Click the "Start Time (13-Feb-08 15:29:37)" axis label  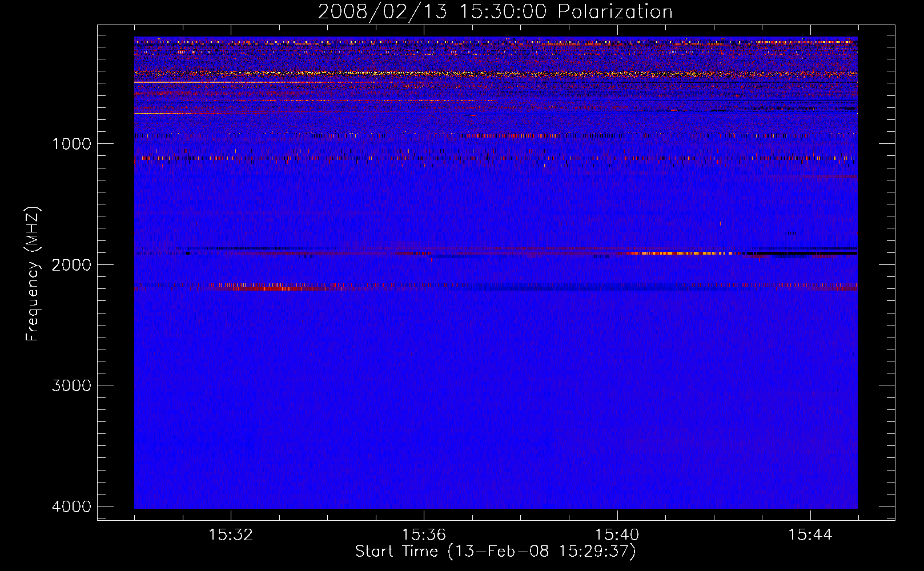[496, 552]
